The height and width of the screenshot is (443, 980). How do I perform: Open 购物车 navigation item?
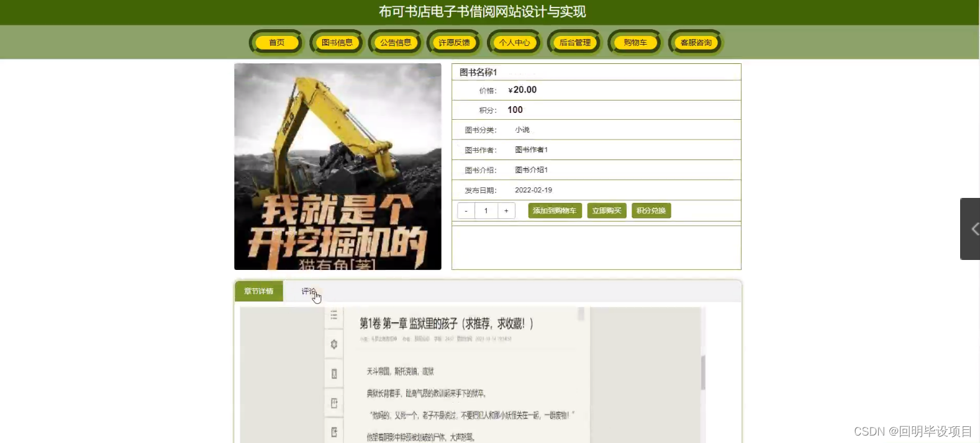coord(635,42)
